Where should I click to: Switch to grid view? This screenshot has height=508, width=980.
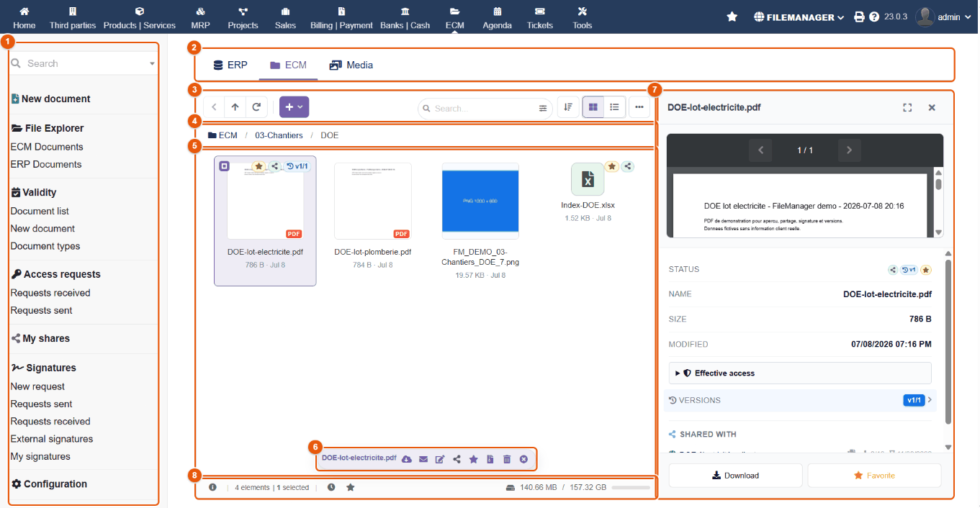click(x=593, y=107)
